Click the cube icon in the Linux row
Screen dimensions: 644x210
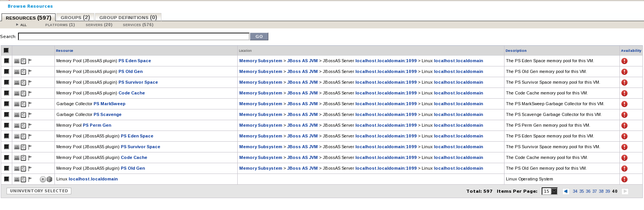click(49, 179)
